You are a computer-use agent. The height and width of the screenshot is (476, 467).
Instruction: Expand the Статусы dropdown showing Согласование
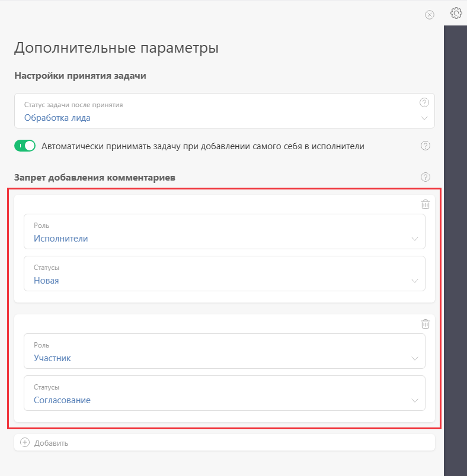(225, 393)
